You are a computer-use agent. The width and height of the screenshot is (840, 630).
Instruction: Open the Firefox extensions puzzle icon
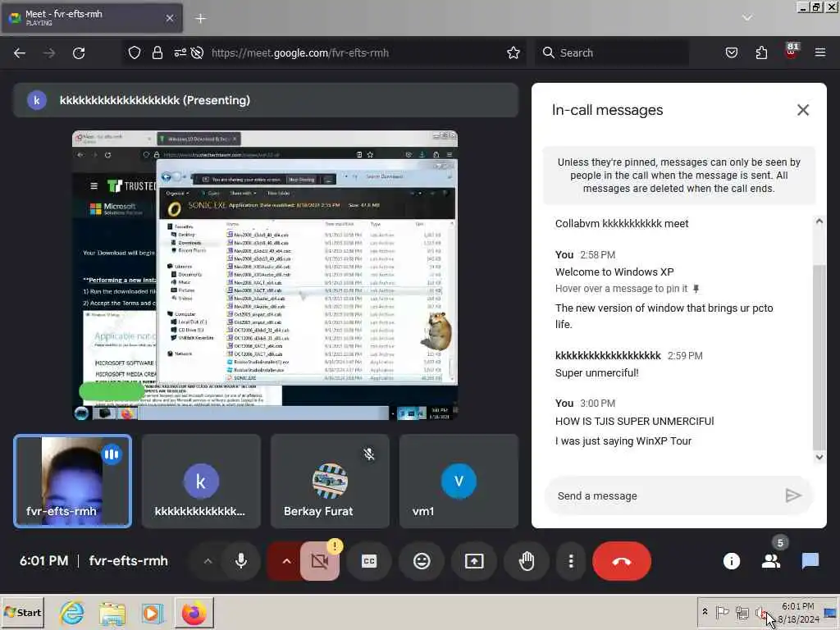point(761,52)
